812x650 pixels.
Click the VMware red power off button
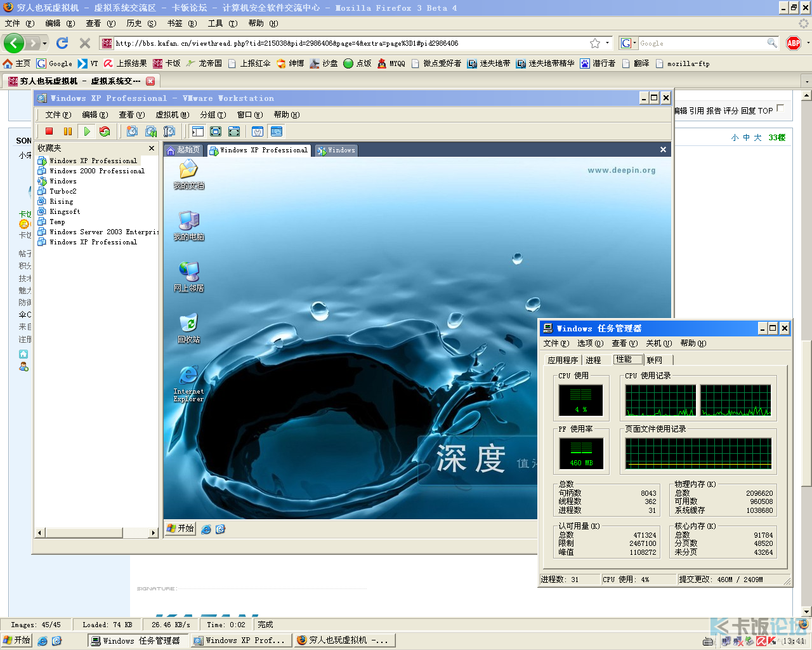tap(49, 131)
